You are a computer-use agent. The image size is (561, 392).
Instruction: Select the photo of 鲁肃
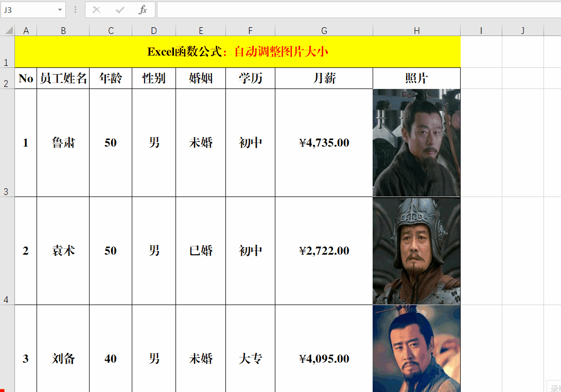pos(416,142)
